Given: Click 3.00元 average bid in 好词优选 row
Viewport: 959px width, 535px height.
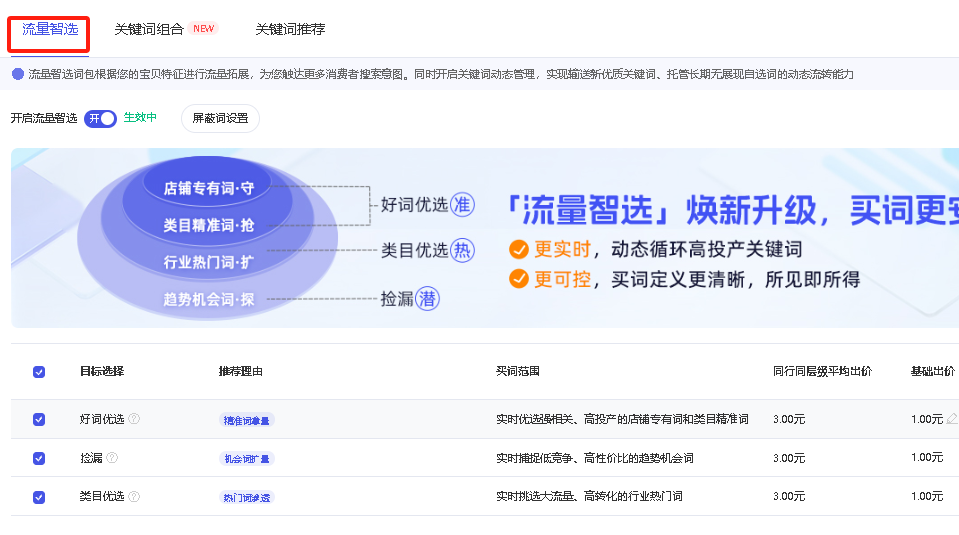Looking at the screenshot, I should [x=789, y=419].
